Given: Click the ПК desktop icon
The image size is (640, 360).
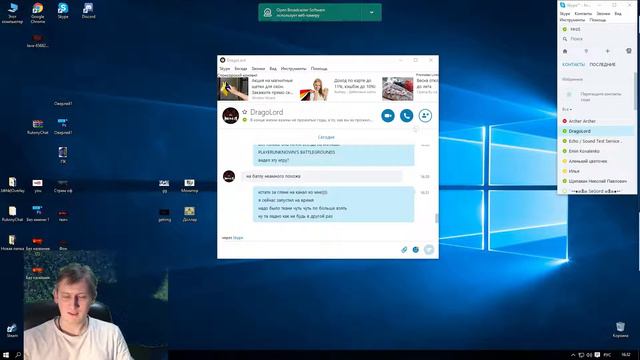Looking at the screenshot, I should coord(63,156).
